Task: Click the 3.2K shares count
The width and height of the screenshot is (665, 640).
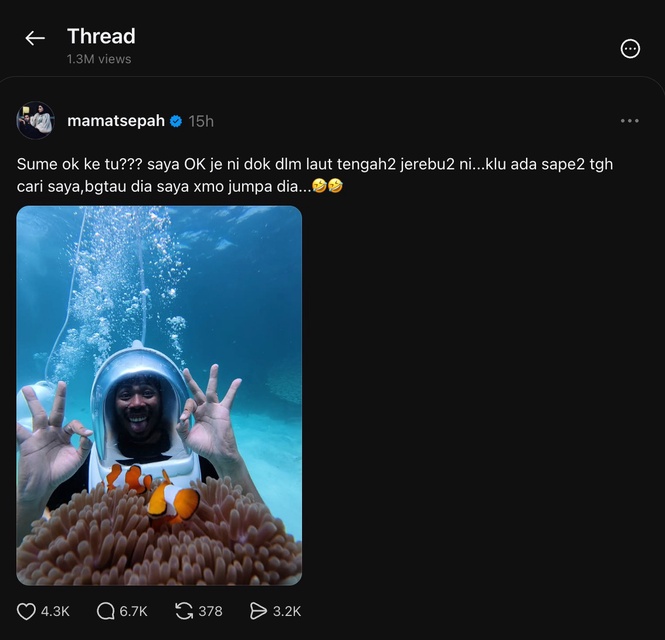Action: coord(287,611)
